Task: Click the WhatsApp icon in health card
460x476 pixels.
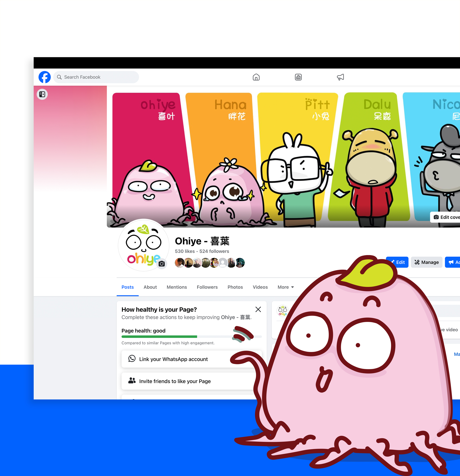Action: [132, 359]
